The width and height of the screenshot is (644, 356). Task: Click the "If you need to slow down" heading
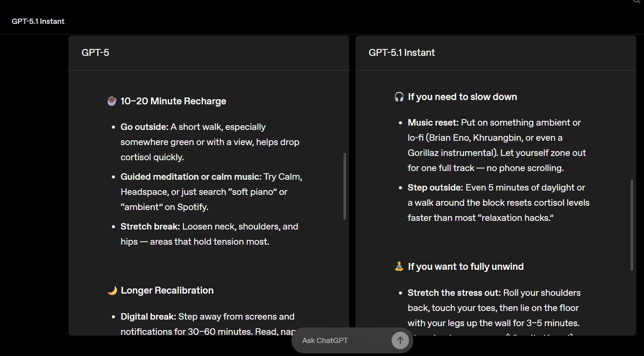pos(462,97)
